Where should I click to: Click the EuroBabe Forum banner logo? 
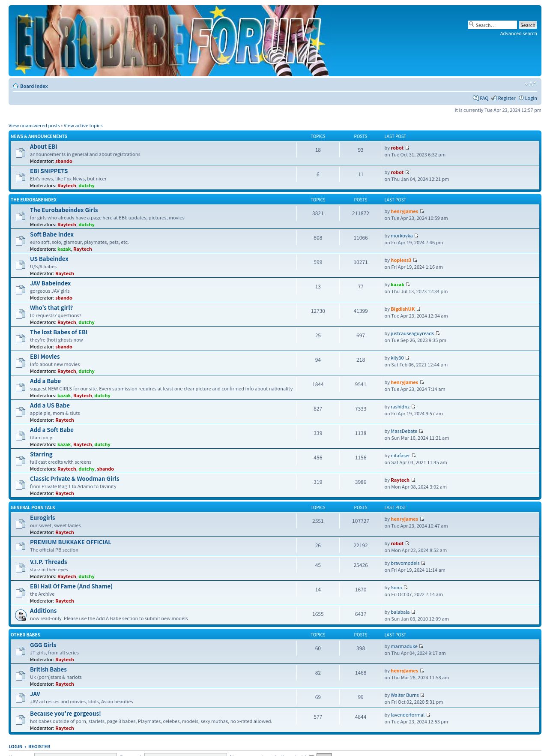click(171, 41)
